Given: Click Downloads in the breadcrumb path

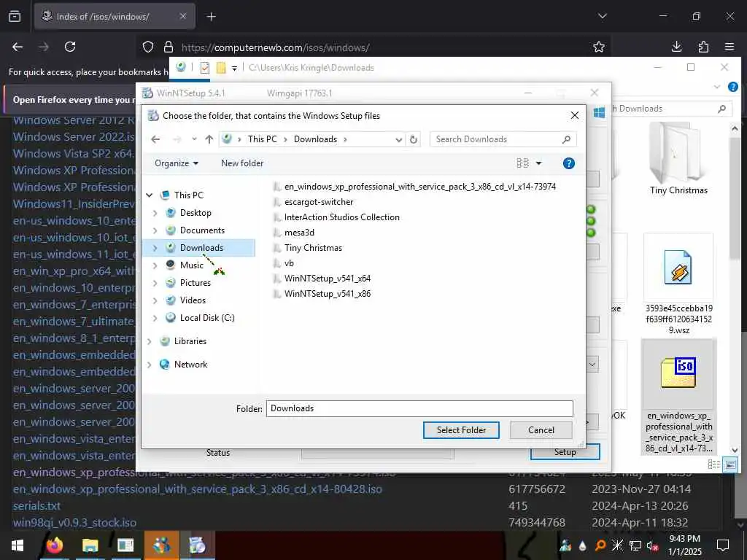Looking at the screenshot, I should point(315,139).
